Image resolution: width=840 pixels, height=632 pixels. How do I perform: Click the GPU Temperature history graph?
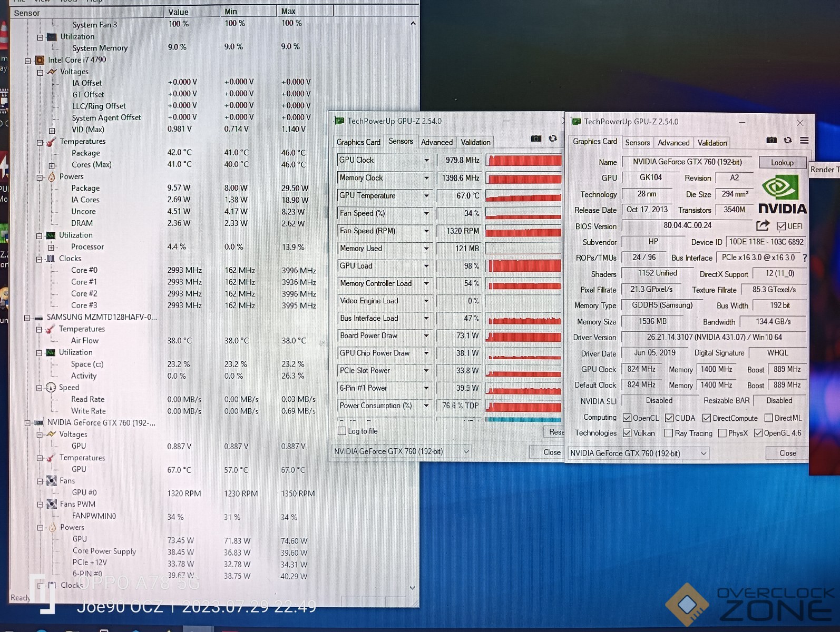pos(523,195)
